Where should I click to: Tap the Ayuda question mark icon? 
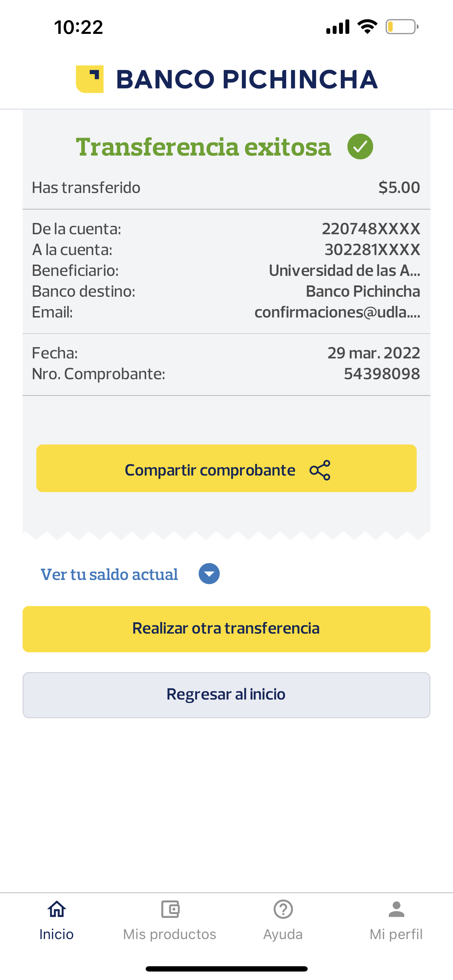[283, 909]
